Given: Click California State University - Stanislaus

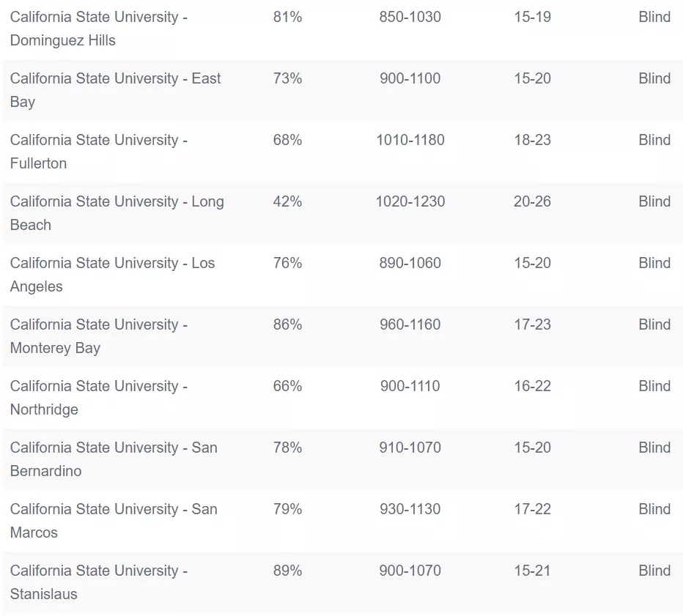Looking at the screenshot, I should [x=99, y=582].
